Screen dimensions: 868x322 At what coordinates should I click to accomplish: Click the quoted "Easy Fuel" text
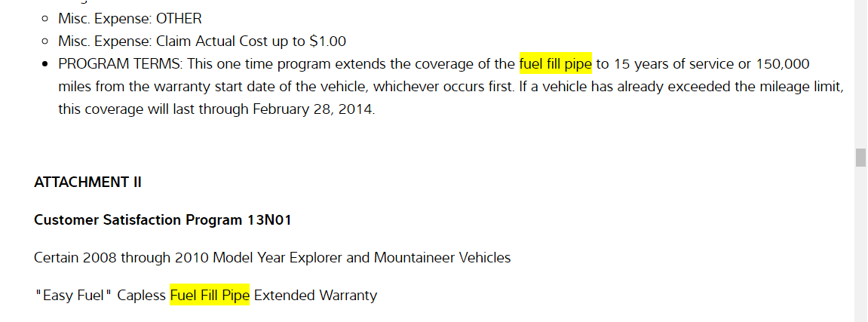click(x=73, y=295)
